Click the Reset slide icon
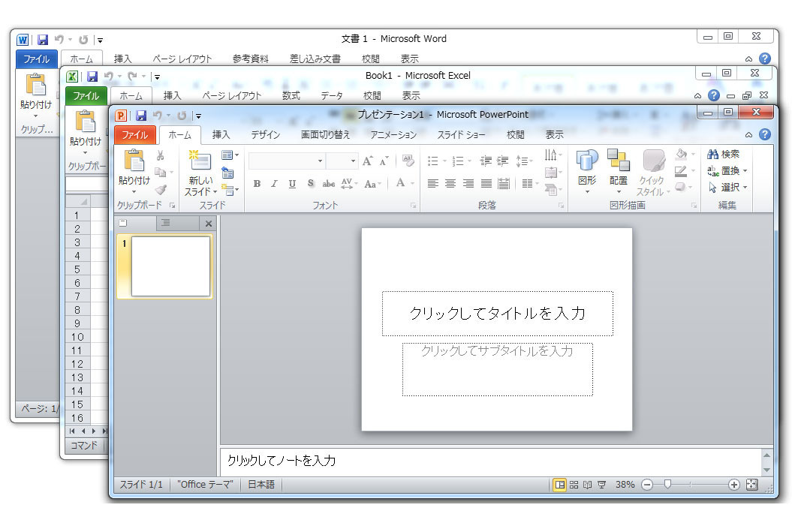Image resolution: width=792 pixels, height=532 pixels. (x=227, y=173)
